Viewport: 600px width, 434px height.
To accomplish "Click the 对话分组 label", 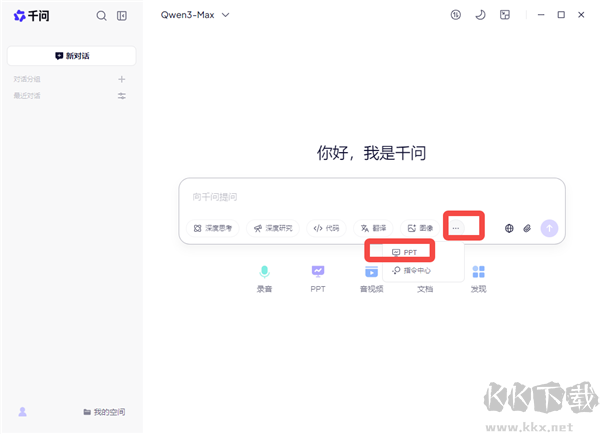I will pyautogui.click(x=27, y=79).
